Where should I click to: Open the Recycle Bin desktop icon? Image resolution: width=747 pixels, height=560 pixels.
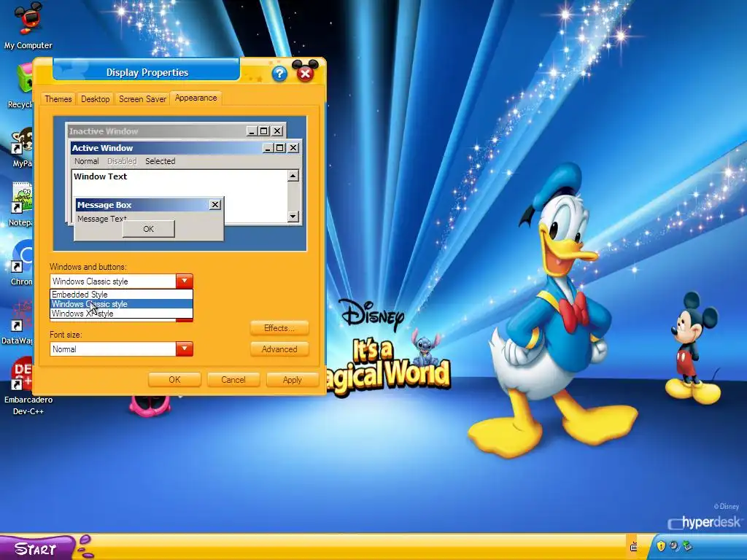[x=20, y=86]
